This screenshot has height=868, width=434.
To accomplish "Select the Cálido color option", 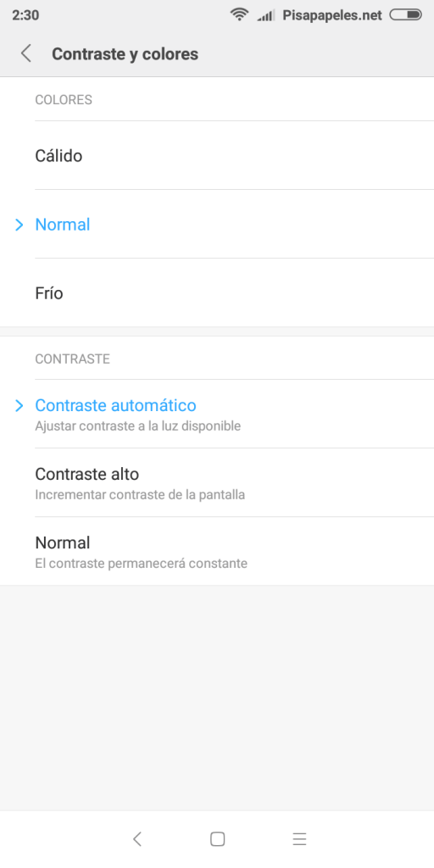I will click(x=217, y=156).
